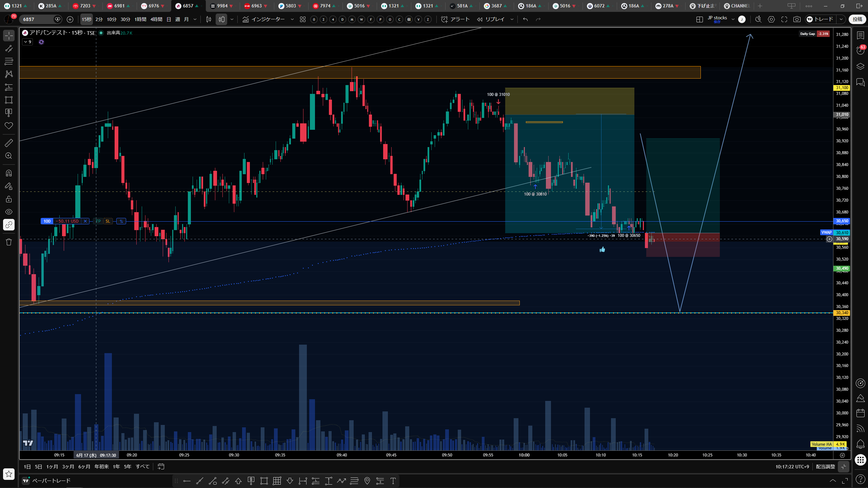Expand the timeframe interval dropdown
This screenshot has height=488, width=868.
pyautogui.click(x=195, y=19)
